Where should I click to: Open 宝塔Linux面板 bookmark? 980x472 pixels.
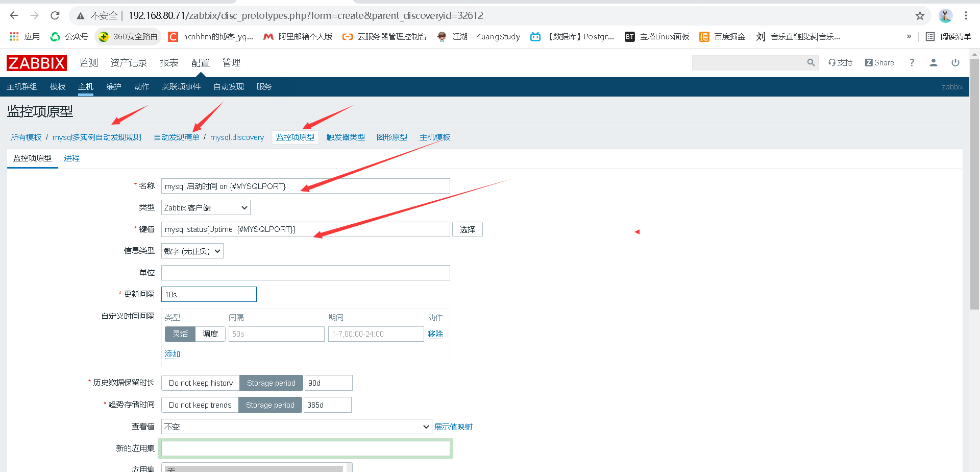click(657, 37)
